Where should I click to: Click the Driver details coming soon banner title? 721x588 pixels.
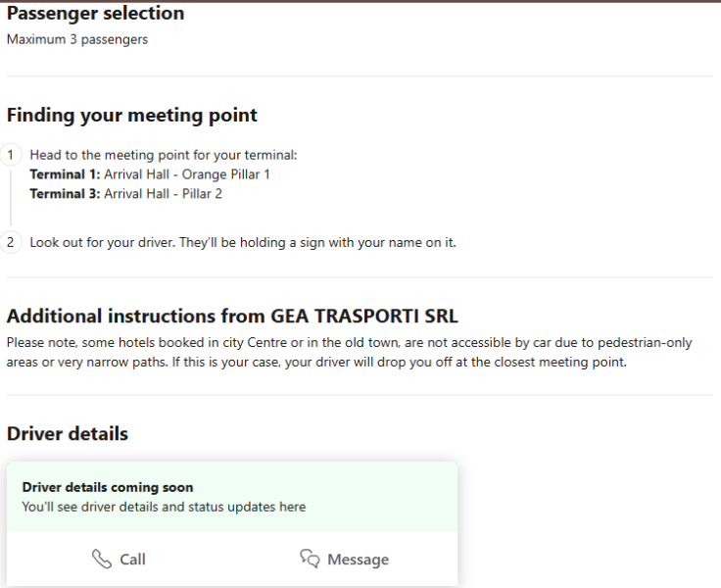pyautogui.click(x=108, y=487)
